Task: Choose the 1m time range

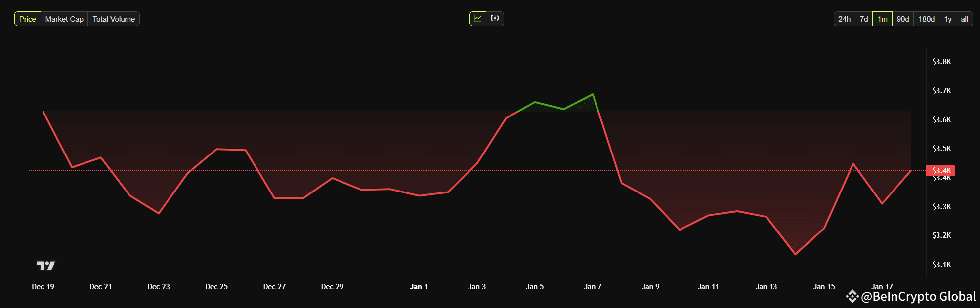Action: [882, 19]
